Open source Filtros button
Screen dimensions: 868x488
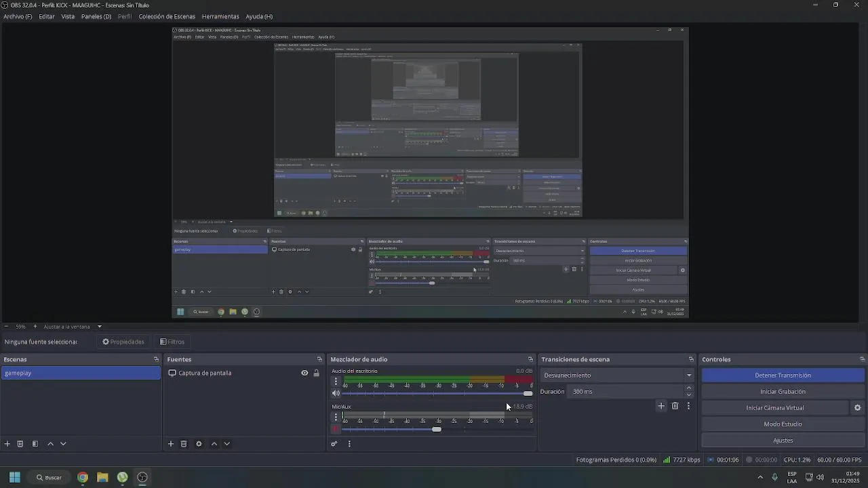(172, 342)
